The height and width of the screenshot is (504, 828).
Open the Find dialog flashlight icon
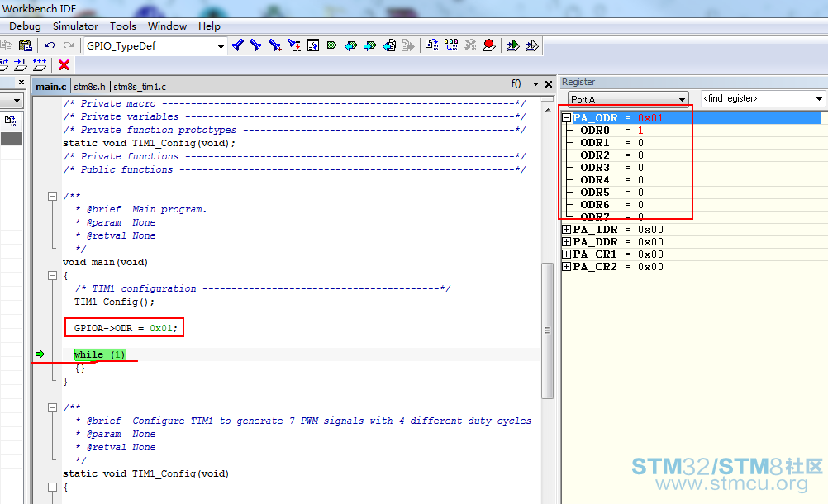click(x=275, y=45)
